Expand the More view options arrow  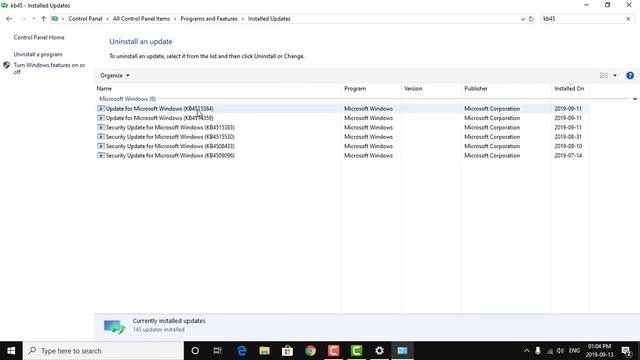[x=615, y=76]
